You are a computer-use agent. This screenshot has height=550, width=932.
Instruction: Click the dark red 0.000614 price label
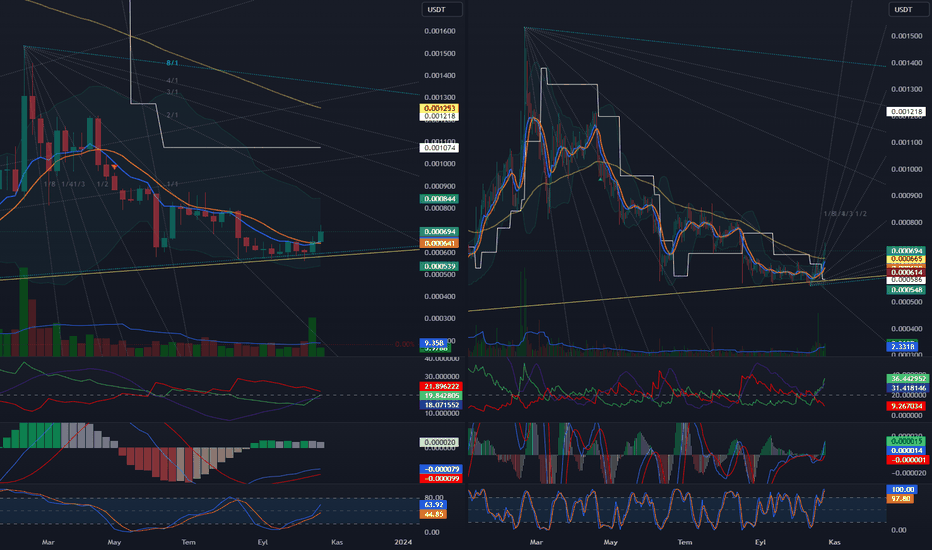tap(906, 272)
